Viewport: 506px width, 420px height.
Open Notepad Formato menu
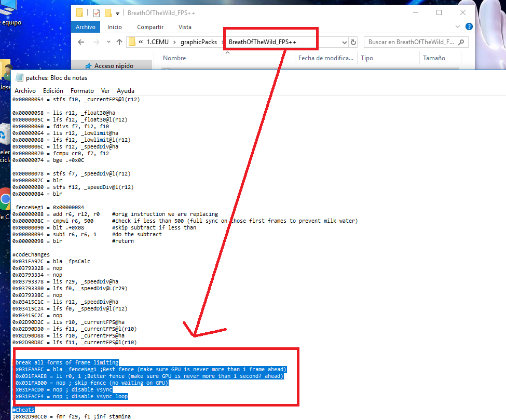coord(83,91)
